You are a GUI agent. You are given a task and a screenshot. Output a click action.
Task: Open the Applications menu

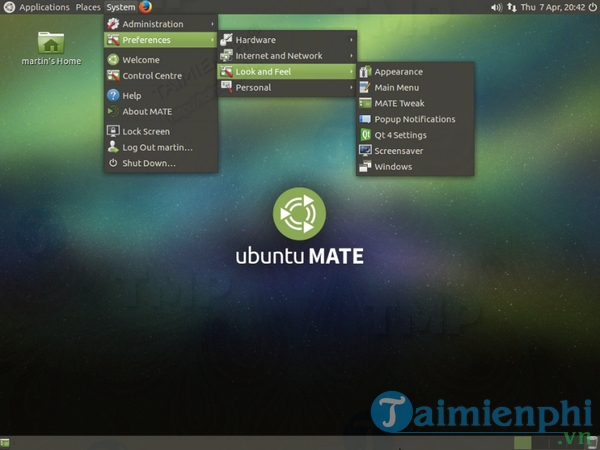point(44,7)
